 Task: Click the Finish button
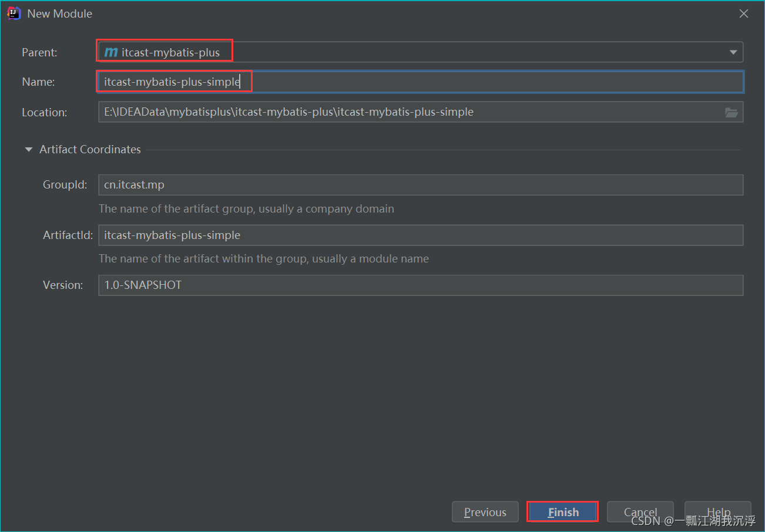563,512
